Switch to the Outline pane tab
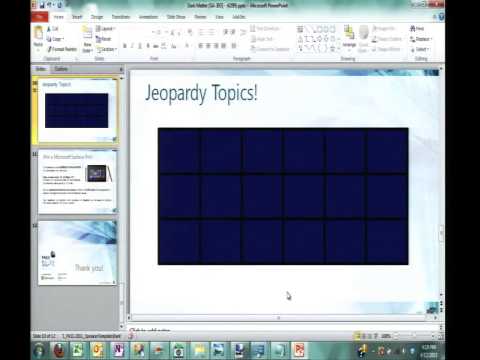480x360 pixels. click(x=61, y=69)
